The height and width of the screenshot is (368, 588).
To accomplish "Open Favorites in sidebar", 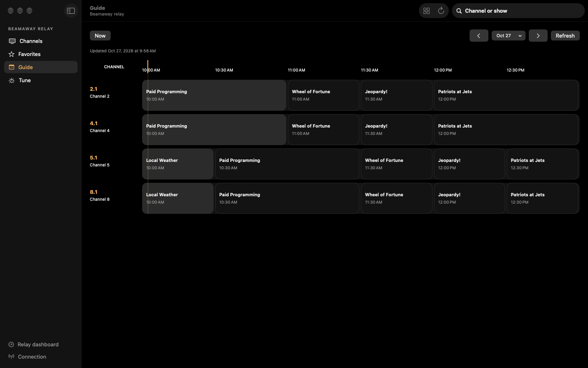I will 41,54.
